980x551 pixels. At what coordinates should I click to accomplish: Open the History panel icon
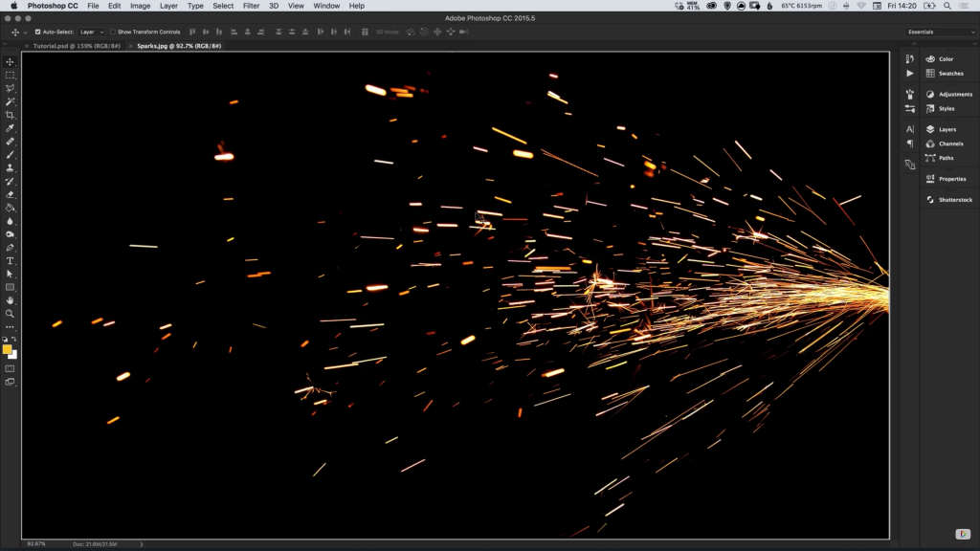click(910, 58)
